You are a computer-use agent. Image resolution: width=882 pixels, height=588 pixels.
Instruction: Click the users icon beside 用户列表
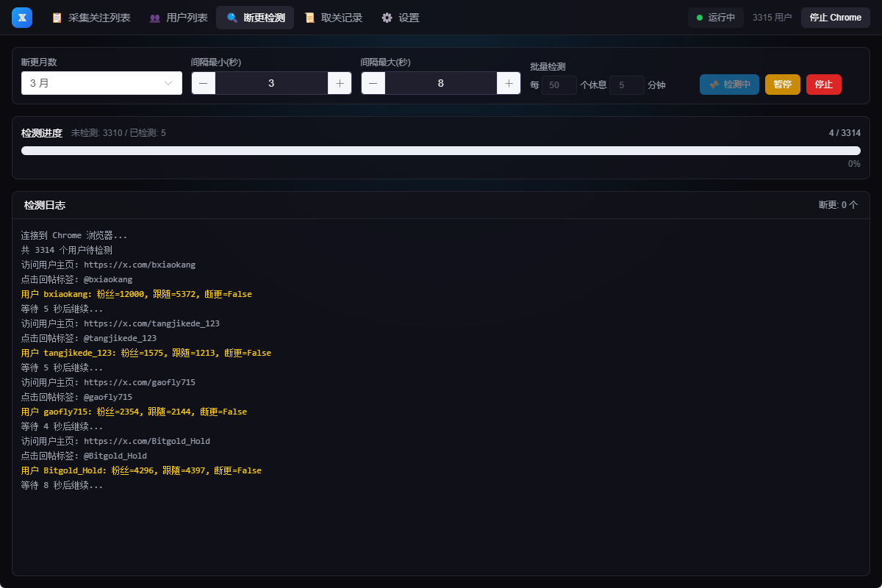[x=155, y=18]
